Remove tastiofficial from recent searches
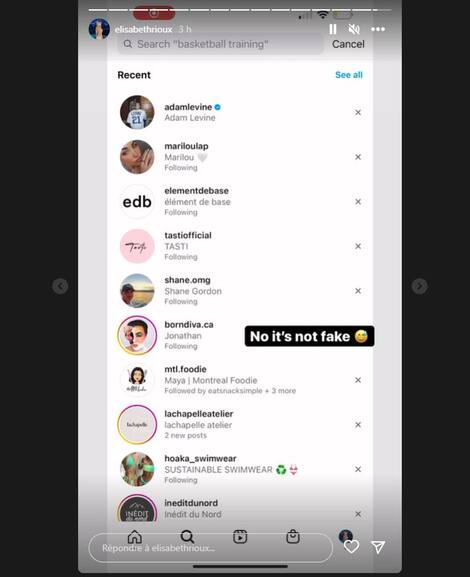This screenshot has width=470, height=577. point(358,246)
